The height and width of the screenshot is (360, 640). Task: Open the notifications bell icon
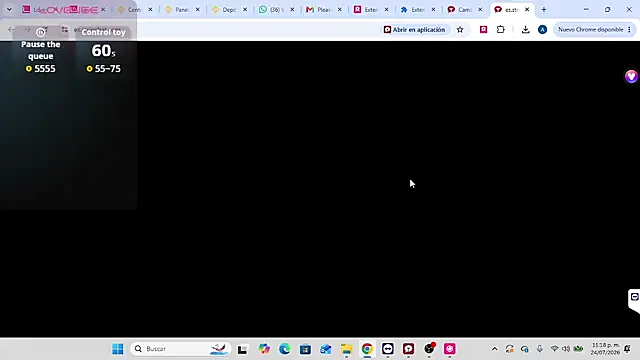pyautogui.click(x=627, y=349)
